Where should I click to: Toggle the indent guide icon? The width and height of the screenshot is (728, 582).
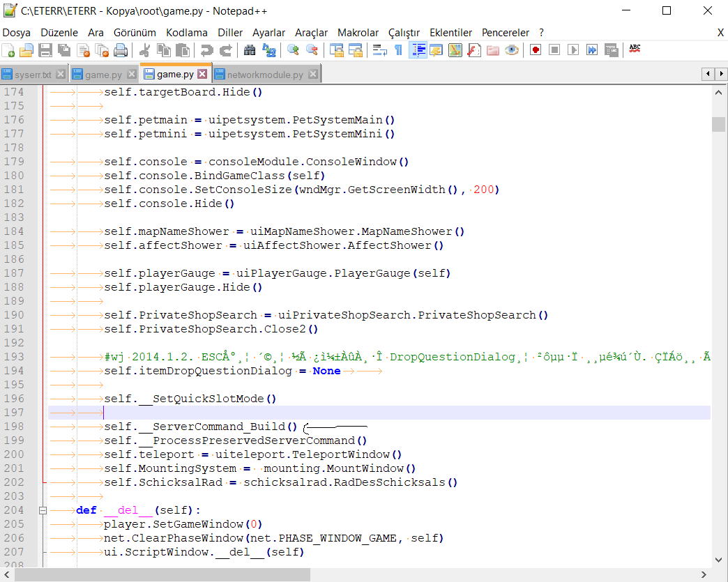tap(418, 50)
